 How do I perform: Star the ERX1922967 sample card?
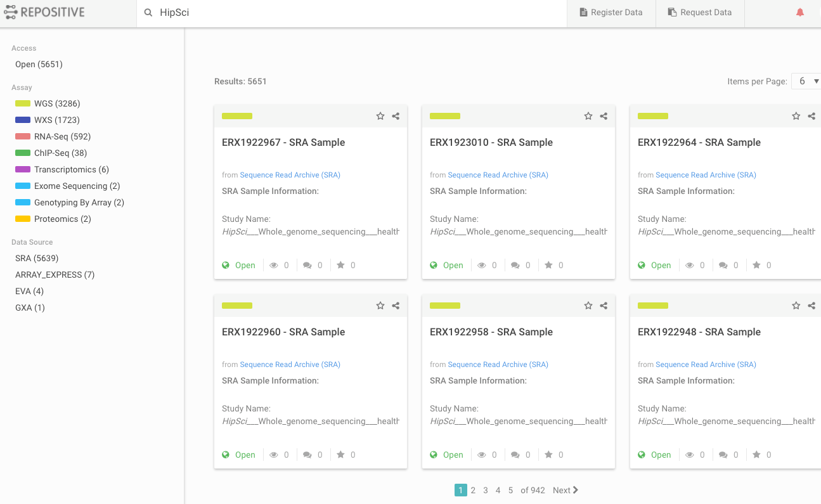[380, 116]
